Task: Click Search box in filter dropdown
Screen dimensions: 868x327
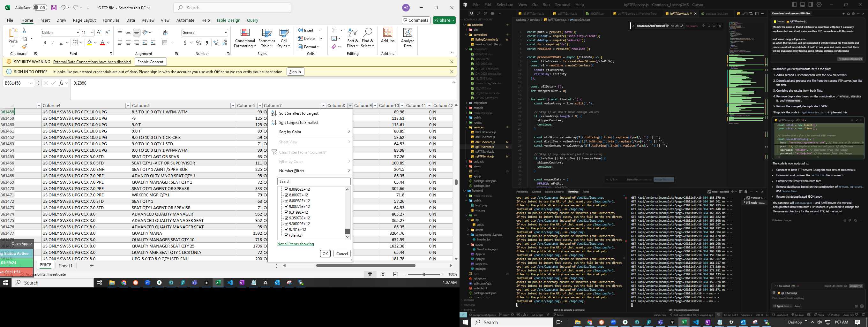Action: (314, 181)
